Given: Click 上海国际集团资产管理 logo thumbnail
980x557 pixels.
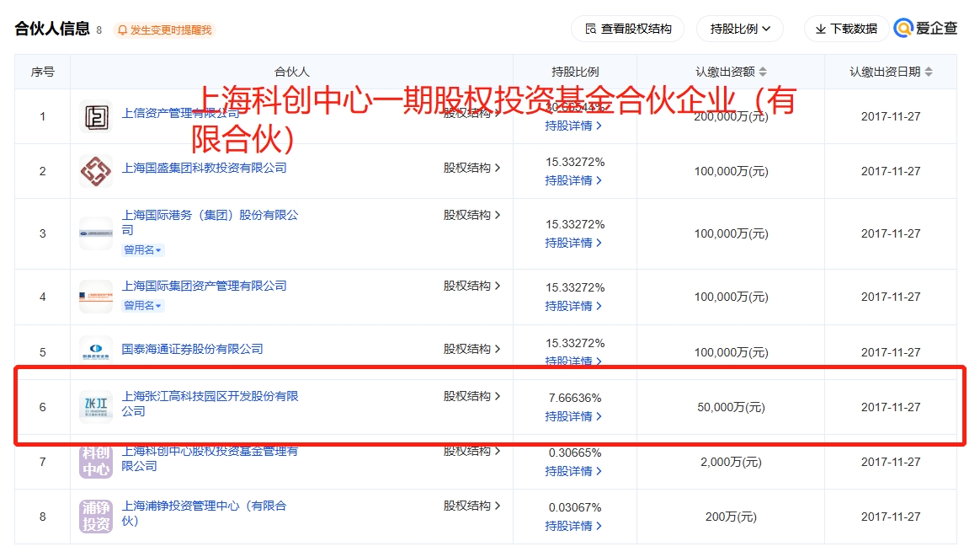Looking at the screenshot, I should point(96,297).
